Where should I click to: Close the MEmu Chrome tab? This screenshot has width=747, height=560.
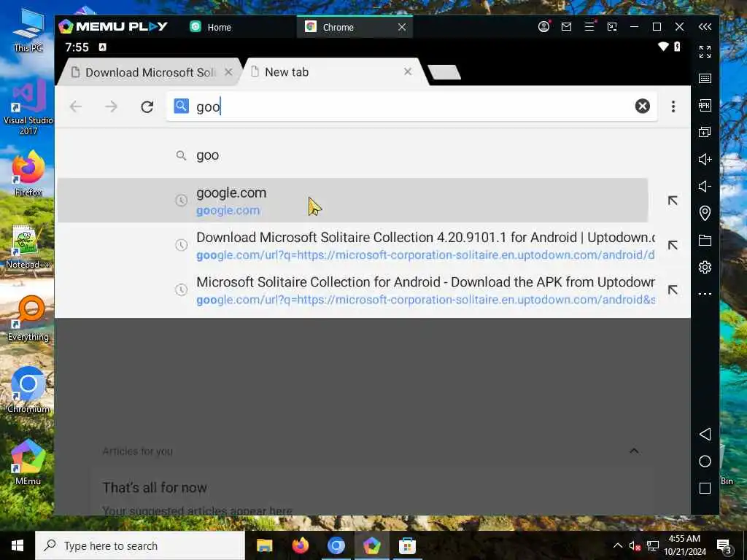tap(402, 27)
